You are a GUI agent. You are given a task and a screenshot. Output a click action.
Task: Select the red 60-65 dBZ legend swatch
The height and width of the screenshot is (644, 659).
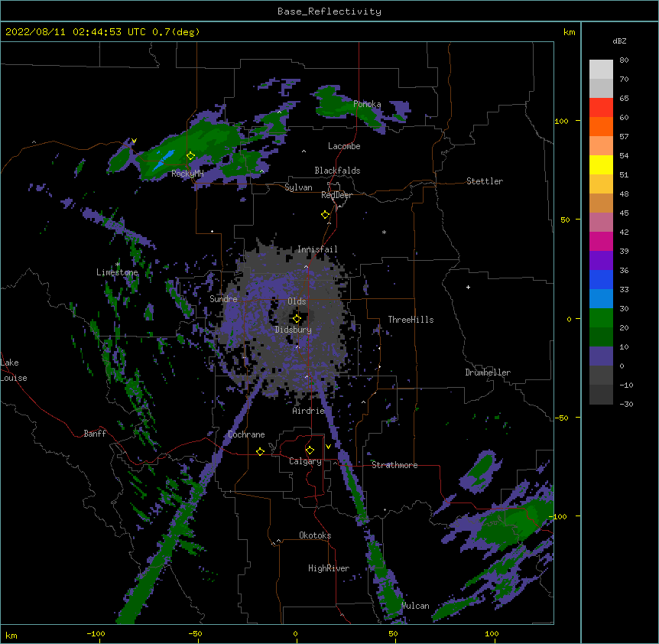click(601, 108)
